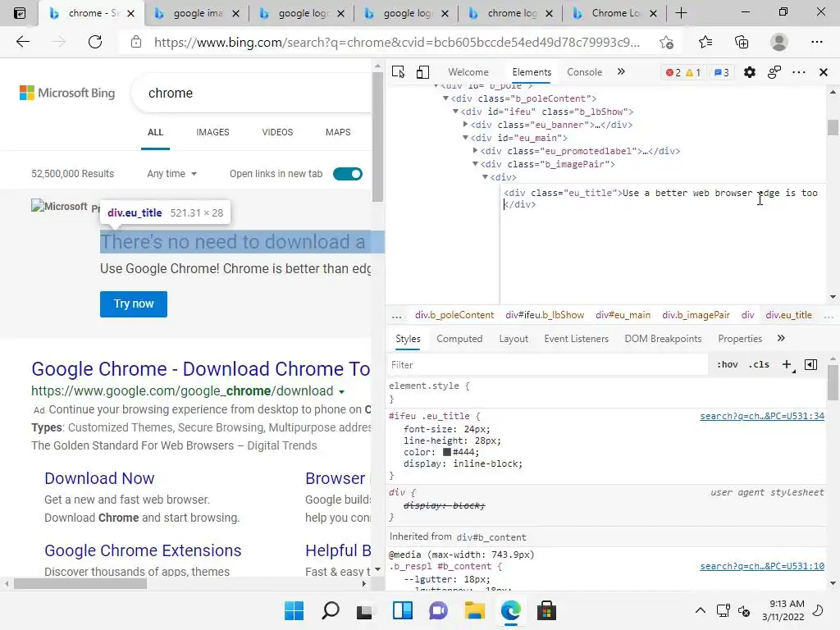Toggle computed styles sidebar icon
The image size is (840, 630).
(x=810, y=365)
